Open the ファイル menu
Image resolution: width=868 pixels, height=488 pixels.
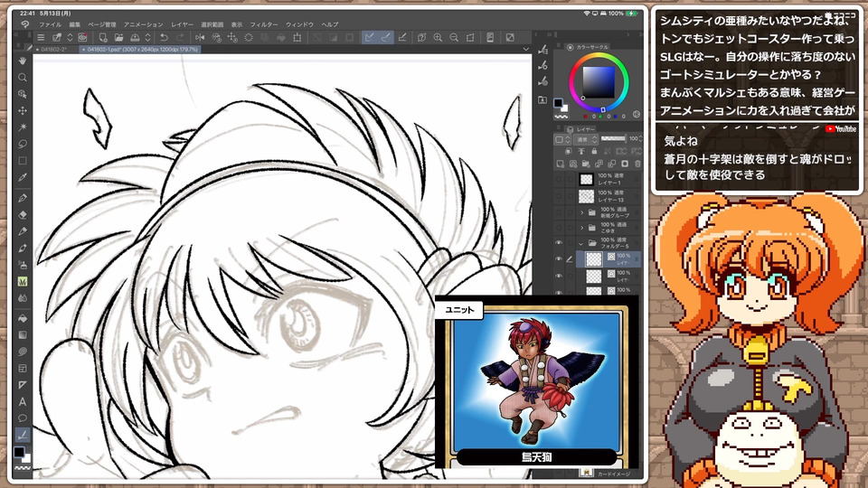click(50, 25)
